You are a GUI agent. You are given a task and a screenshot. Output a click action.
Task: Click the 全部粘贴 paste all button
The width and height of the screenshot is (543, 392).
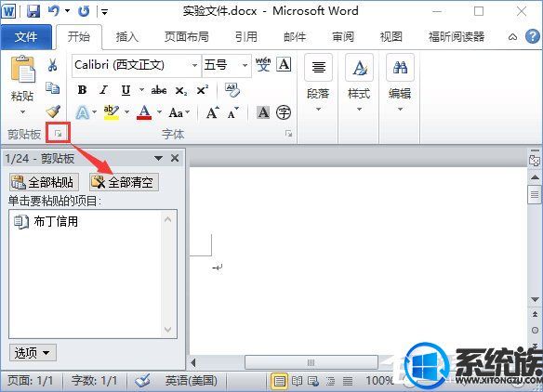(44, 182)
